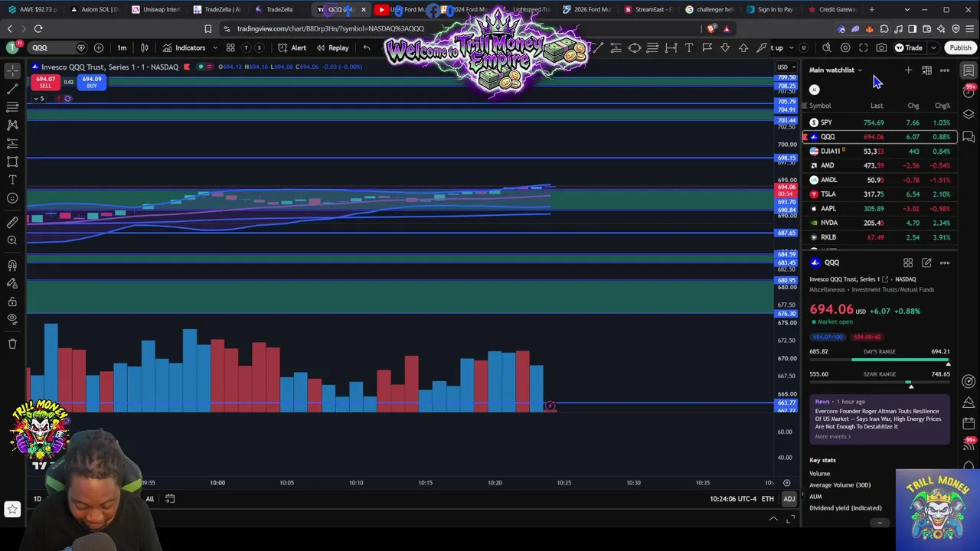The height and width of the screenshot is (551, 980).
Task: Click the QQQ details edit note icon
Action: point(926,262)
